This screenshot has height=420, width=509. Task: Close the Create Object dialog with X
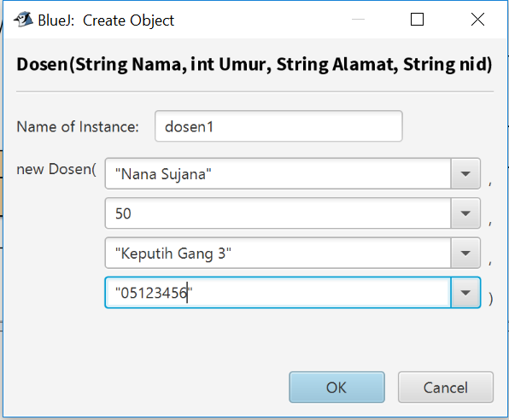tap(477, 20)
